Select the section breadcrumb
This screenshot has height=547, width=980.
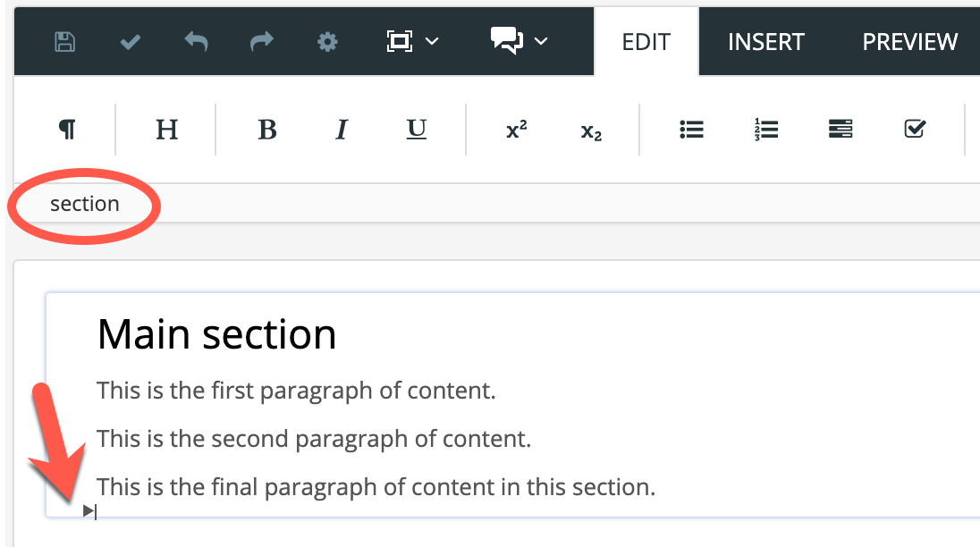click(84, 204)
